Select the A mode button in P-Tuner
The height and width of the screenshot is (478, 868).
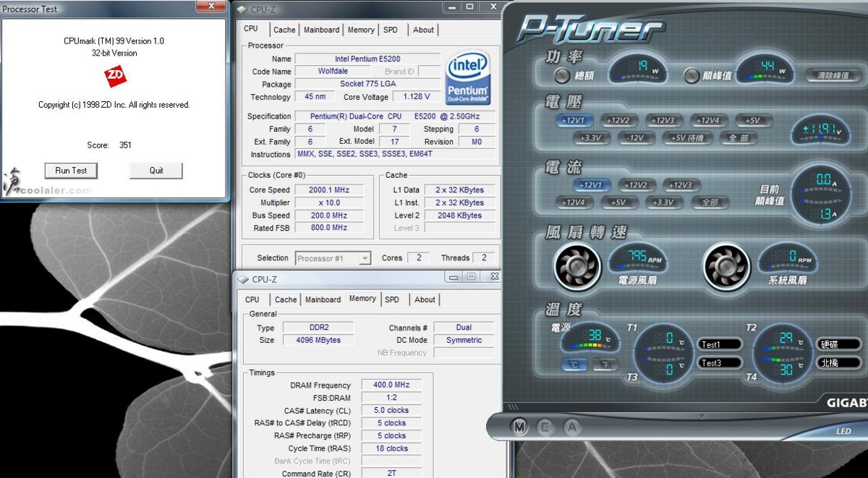pos(571,427)
